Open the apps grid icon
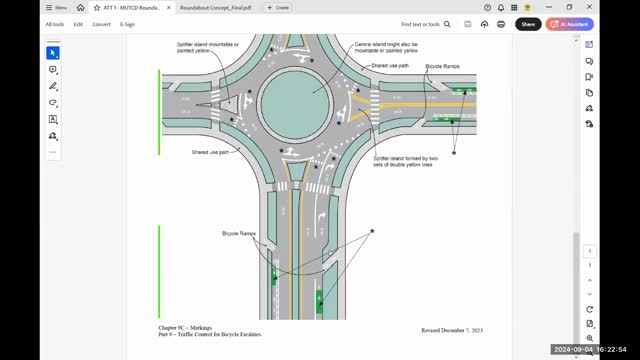Viewport: 640px width, 360px height. coord(514,8)
